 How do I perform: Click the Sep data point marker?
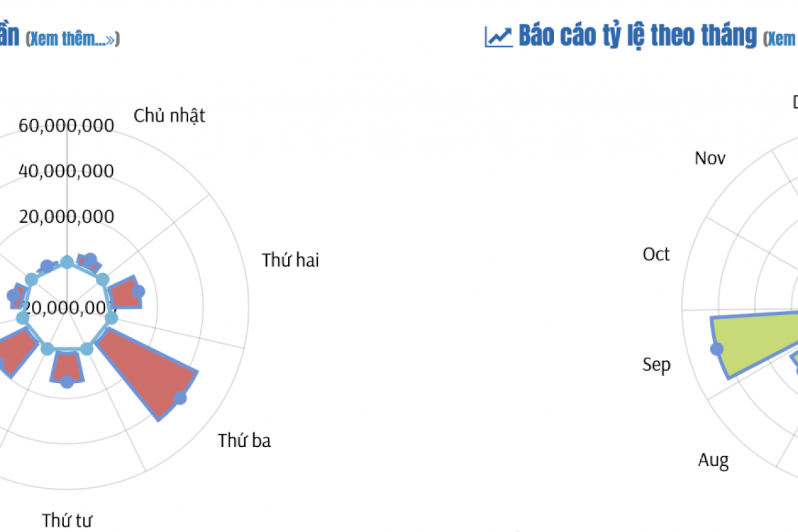(717, 349)
